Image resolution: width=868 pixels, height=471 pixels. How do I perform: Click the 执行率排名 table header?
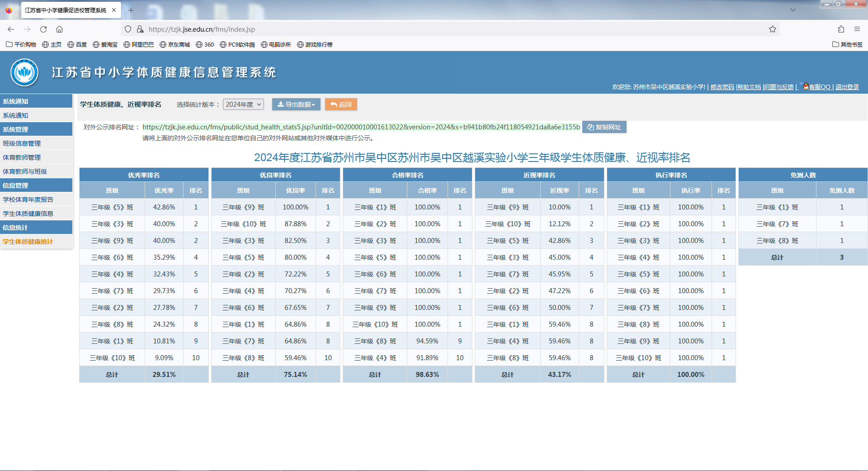tap(671, 175)
